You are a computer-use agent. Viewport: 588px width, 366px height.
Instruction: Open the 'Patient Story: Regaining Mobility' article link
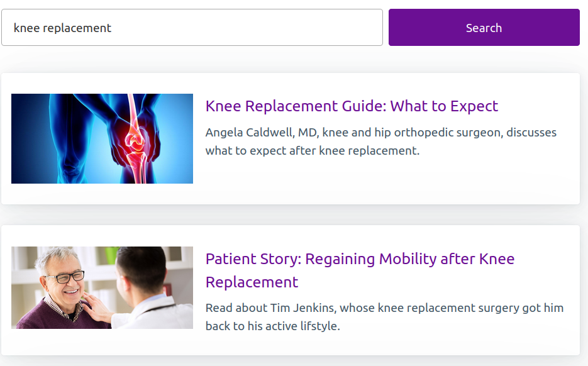(x=360, y=270)
